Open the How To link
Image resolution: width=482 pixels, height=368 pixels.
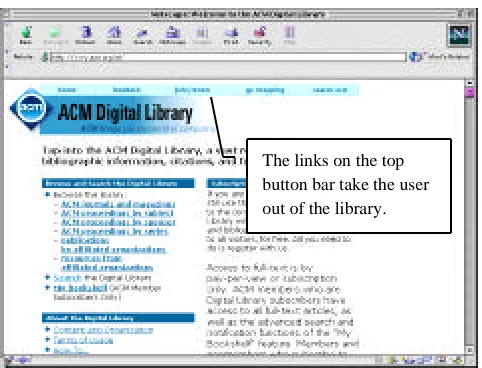71,351
